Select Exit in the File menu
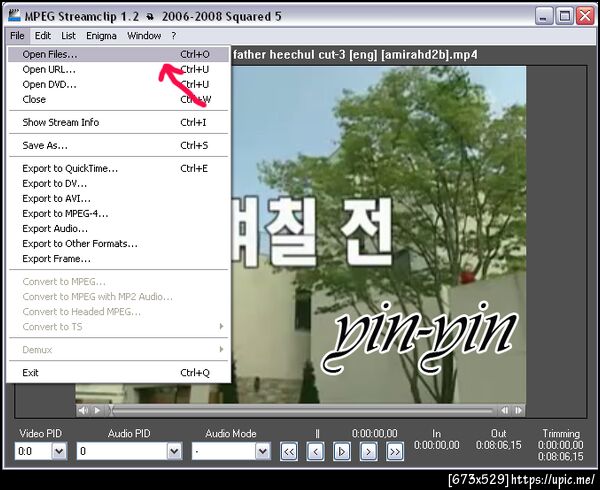The height and width of the screenshot is (490, 600). point(118,373)
